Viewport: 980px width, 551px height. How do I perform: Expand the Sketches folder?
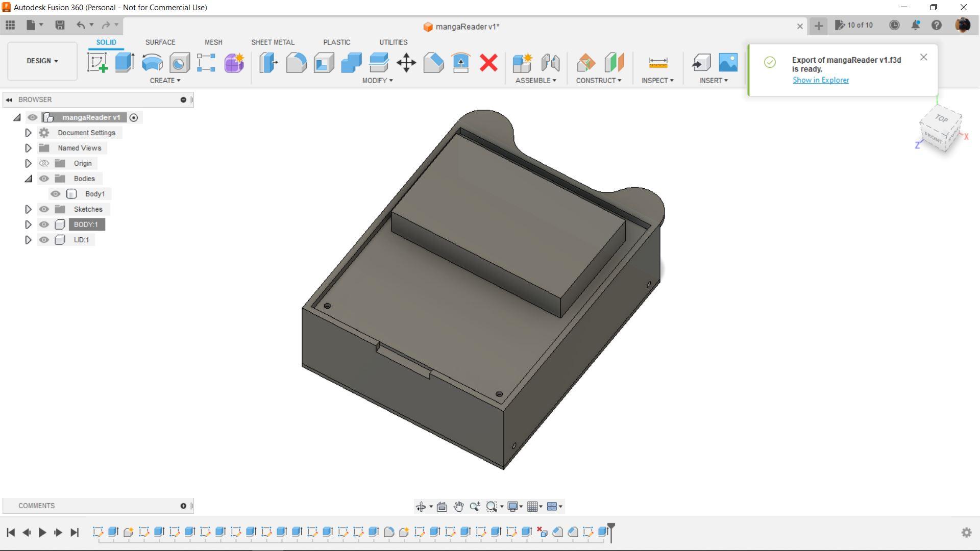click(28, 209)
